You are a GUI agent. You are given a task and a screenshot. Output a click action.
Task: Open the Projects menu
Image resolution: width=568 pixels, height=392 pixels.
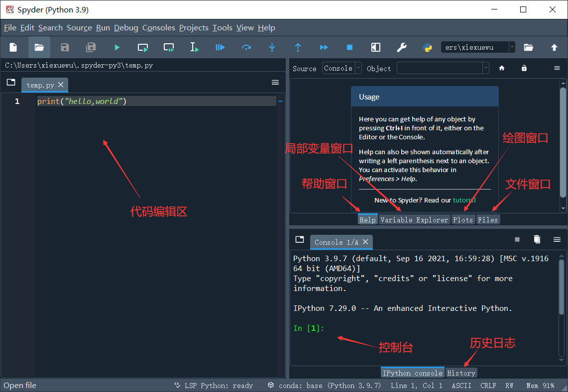[194, 28]
